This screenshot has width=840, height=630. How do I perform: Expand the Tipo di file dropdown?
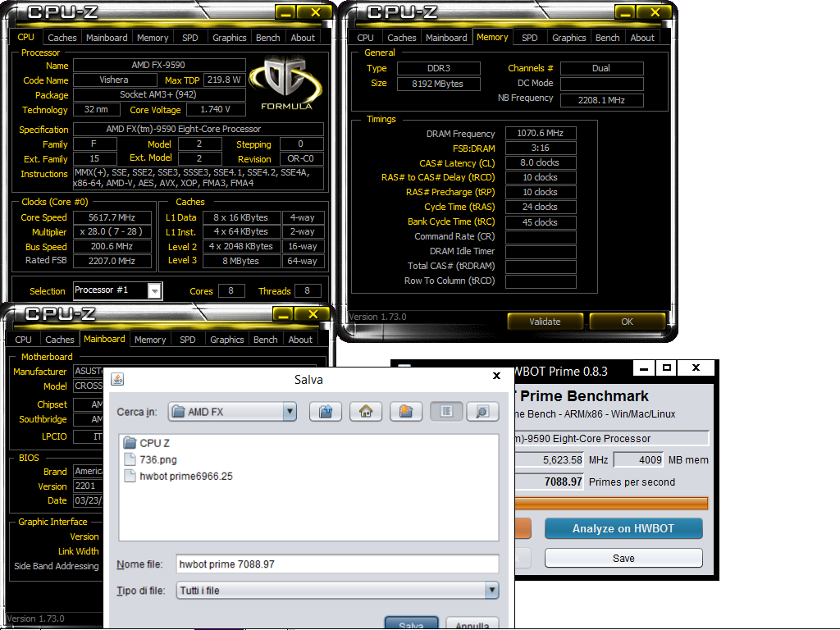[492, 591]
